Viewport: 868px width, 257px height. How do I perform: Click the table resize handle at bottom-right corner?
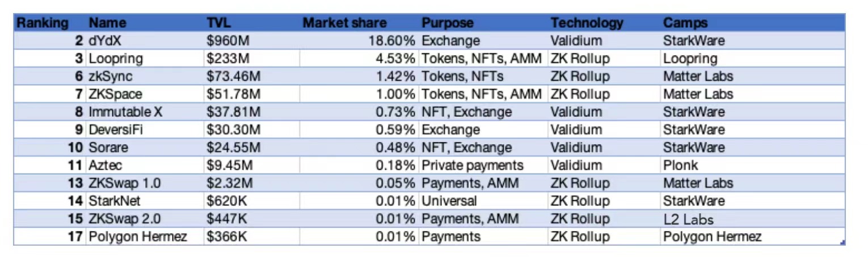tap(842, 243)
